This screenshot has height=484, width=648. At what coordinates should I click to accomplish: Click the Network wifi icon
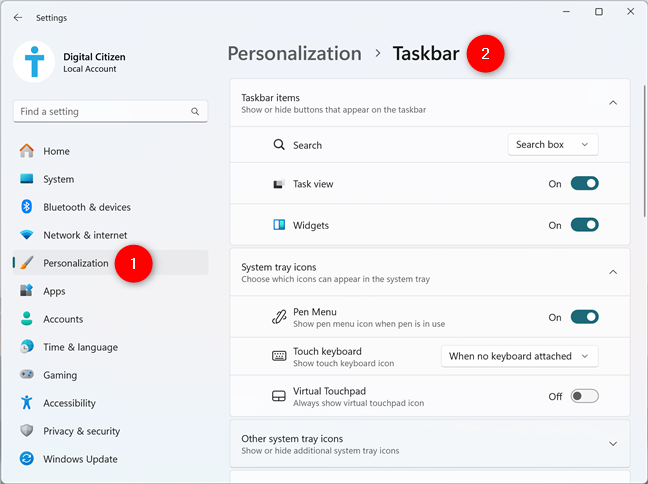[26, 235]
